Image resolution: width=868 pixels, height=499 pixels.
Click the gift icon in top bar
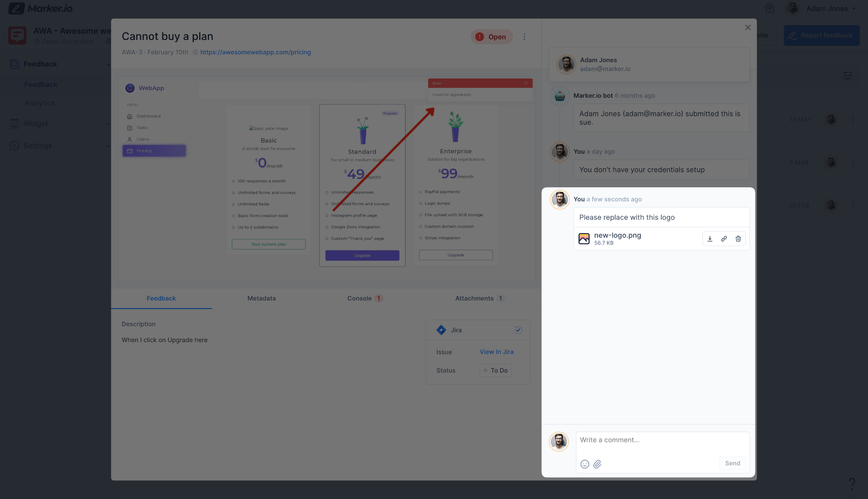tap(769, 8)
